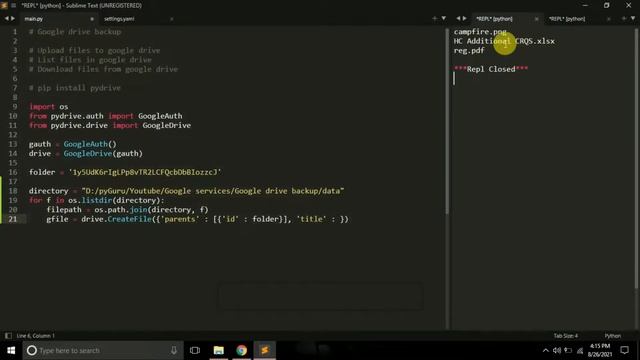Switch to the settings.yaml tab
The image size is (640, 360).
click(119, 19)
